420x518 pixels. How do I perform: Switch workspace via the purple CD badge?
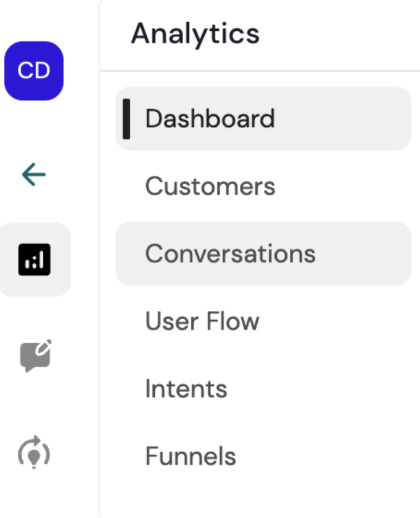tap(34, 71)
